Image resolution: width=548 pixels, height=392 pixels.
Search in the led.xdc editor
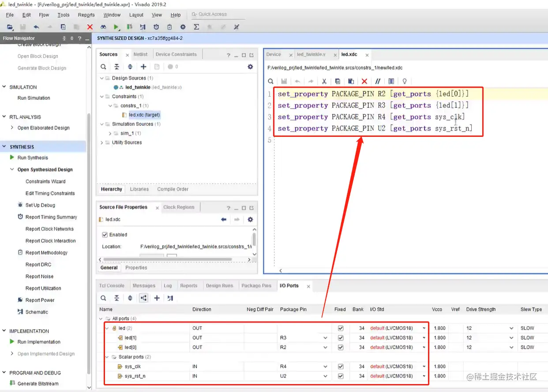271,81
